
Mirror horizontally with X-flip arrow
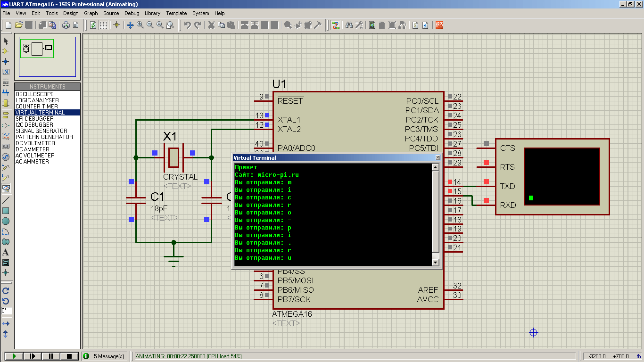[6, 324]
